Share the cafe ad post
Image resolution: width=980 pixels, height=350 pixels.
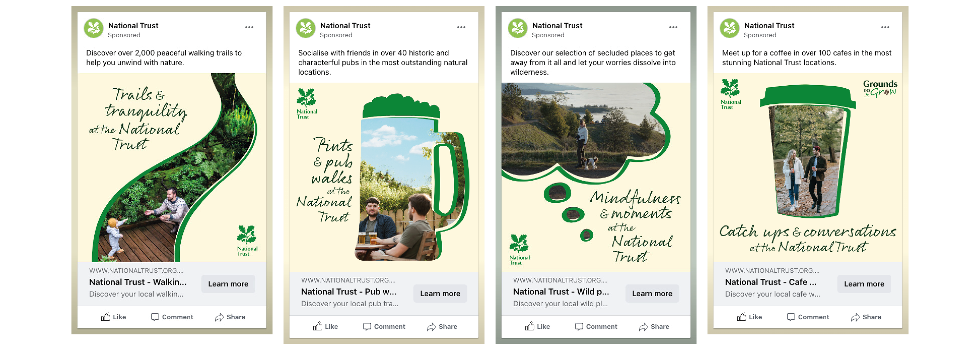coord(866,317)
